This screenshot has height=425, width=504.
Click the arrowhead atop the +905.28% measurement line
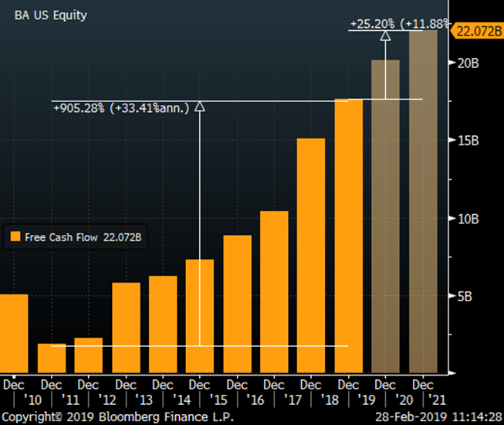200,107
